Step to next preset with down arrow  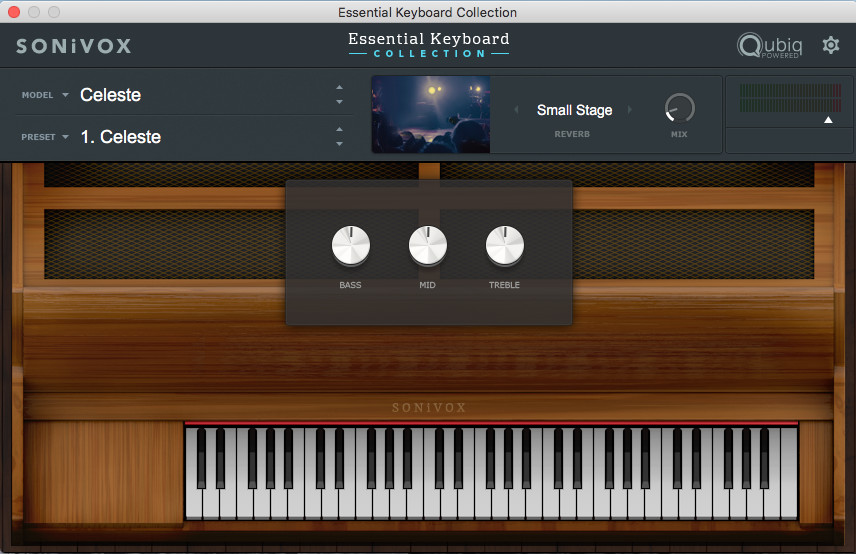(x=339, y=144)
